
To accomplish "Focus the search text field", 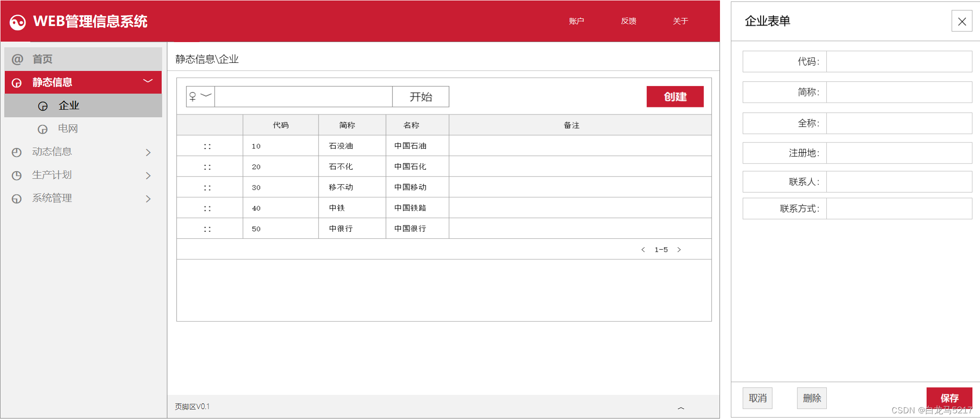I will (304, 96).
